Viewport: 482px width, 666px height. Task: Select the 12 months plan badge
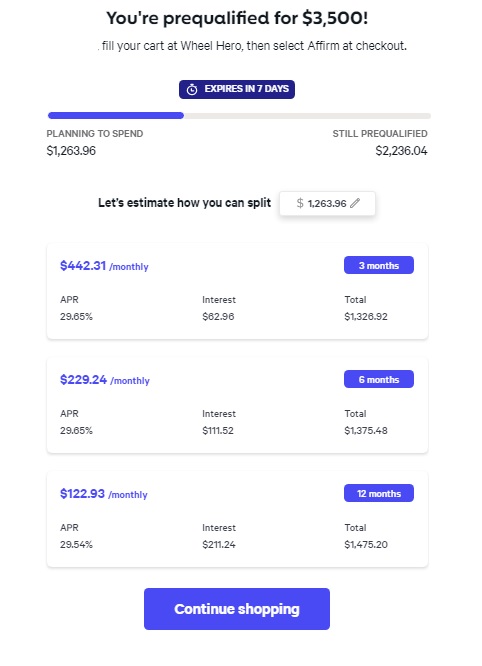point(379,493)
